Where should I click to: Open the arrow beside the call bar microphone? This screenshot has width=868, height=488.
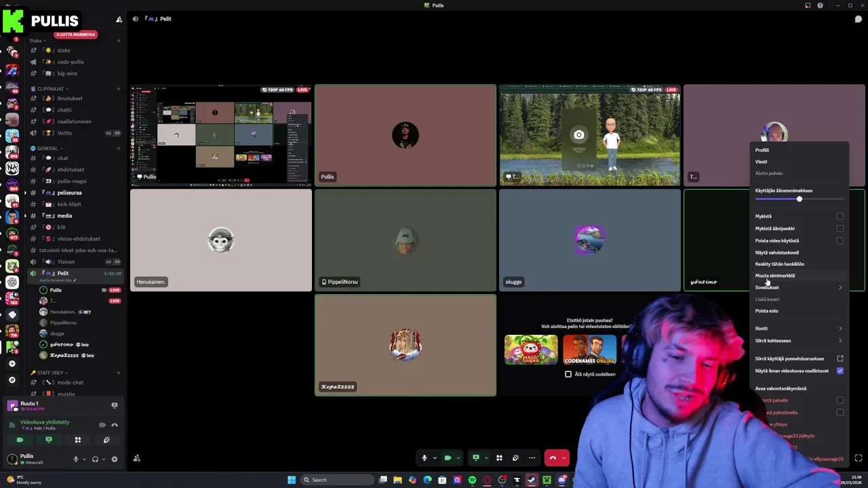(x=435, y=458)
